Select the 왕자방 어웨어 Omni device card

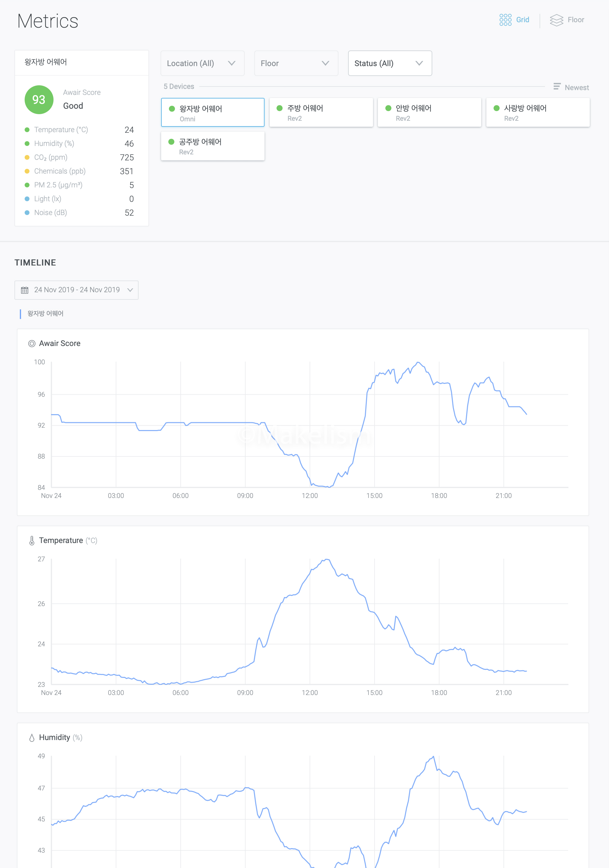pyautogui.click(x=213, y=112)
